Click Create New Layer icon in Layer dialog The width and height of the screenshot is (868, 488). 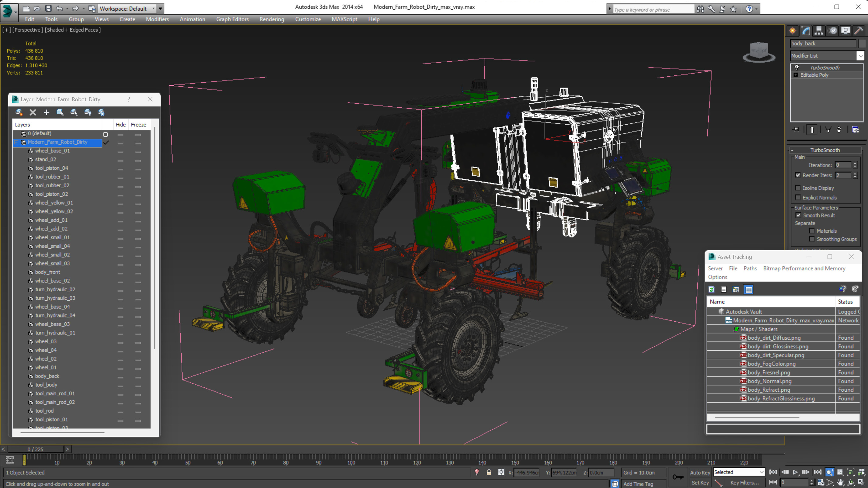(19, 112)
